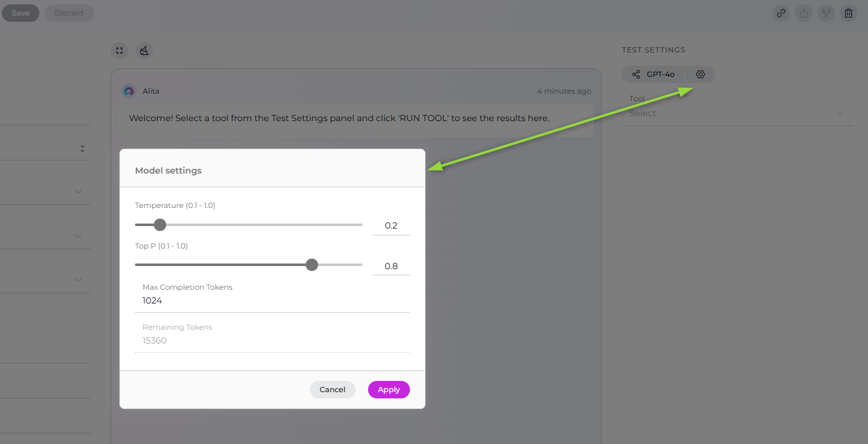Cancel the Model settings dialog
The width and height of the screenshot is (868, 444).
click(332, 390)
